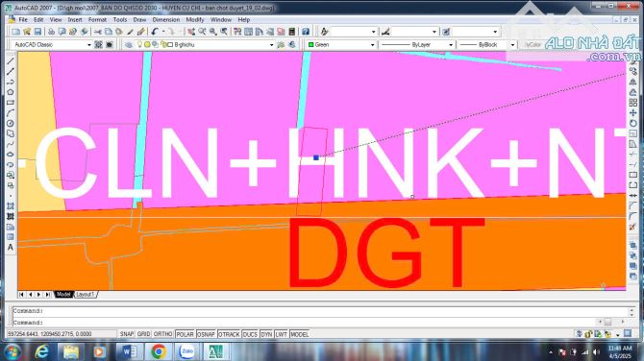Open the AutoCAD Classic workspace dropdown
Screen dimensions: 644x361
tap(51, 45)
